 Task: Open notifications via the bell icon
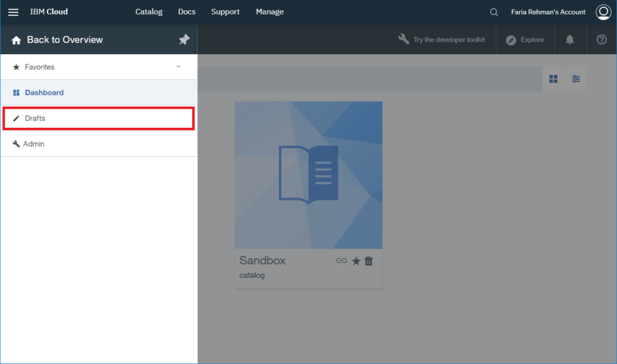pyautogui.click(x=570, y=39)
